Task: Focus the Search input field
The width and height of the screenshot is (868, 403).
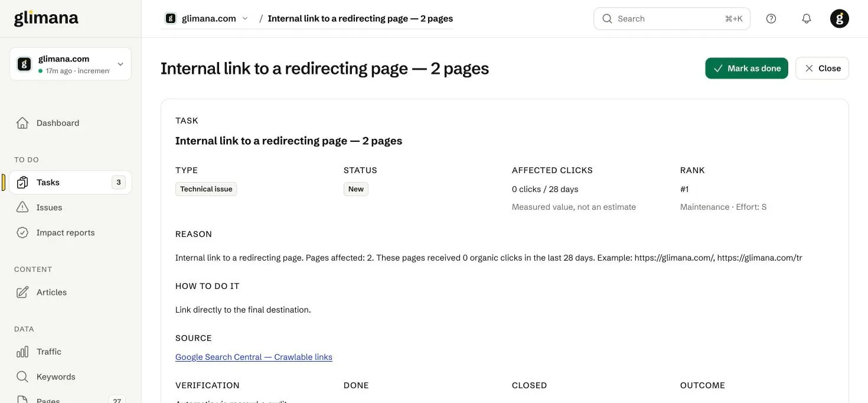Action: click(x=672, y=18)
